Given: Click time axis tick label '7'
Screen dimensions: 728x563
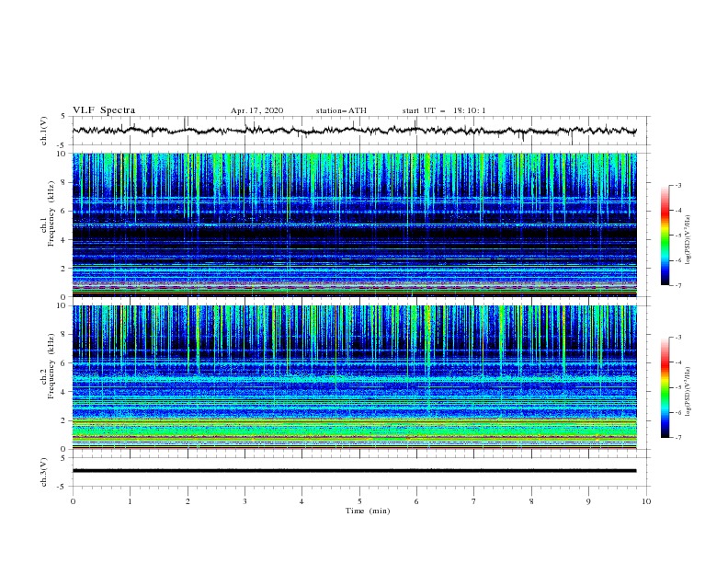Looking at the screenshot, I should tap(474, 501).
